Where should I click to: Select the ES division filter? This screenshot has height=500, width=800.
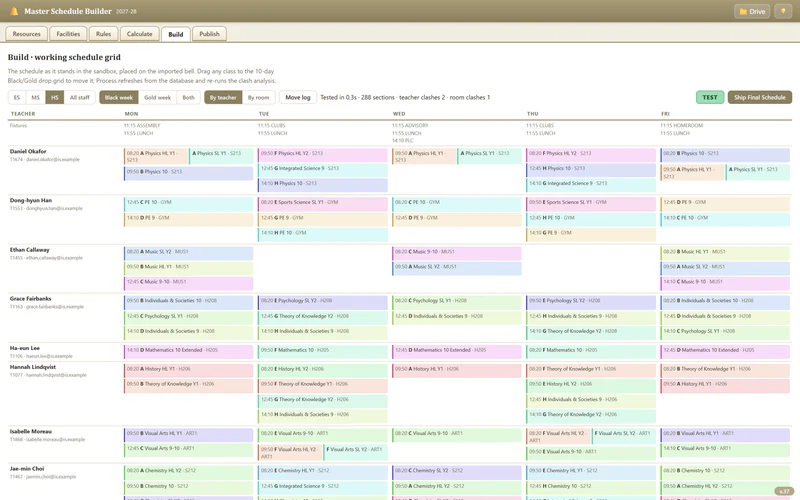tap(17, 97)
